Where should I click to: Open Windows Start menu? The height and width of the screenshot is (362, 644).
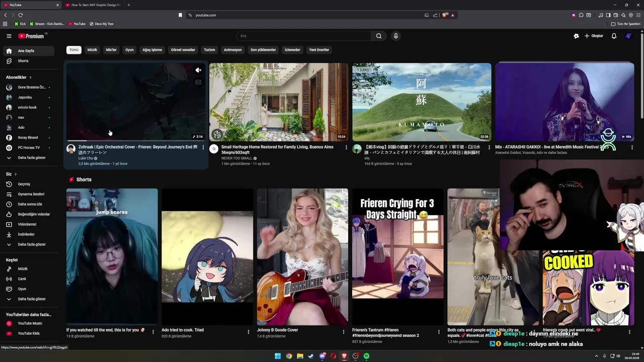click(278, 356)
